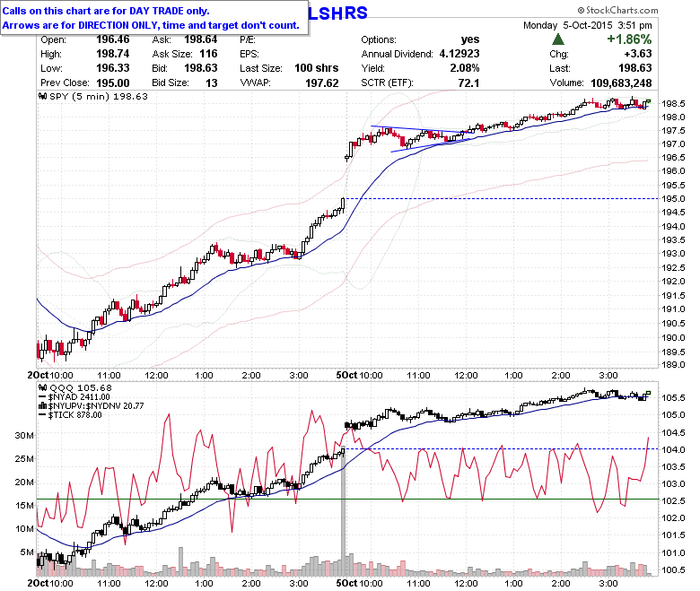Click the '2Oct' date label under SPY chart
This screenshot has width=700, height=591.
[x=38, y=375]
